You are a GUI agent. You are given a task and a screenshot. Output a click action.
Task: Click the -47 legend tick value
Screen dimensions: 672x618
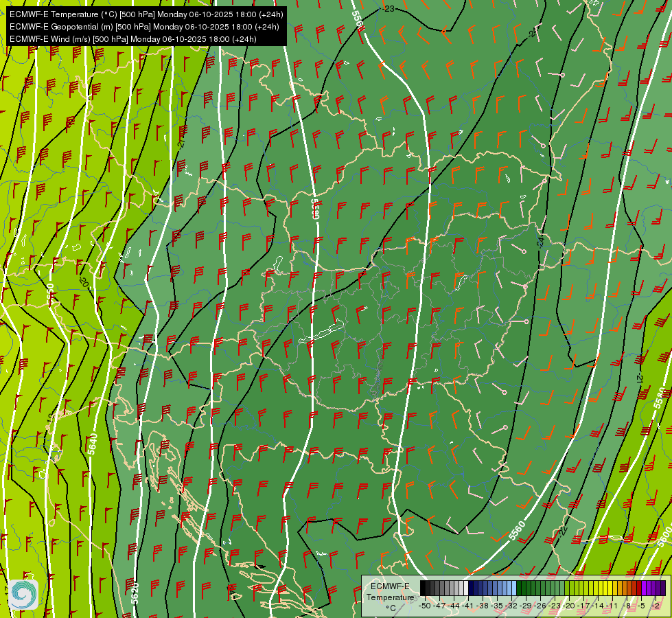(x=439, y=606)
